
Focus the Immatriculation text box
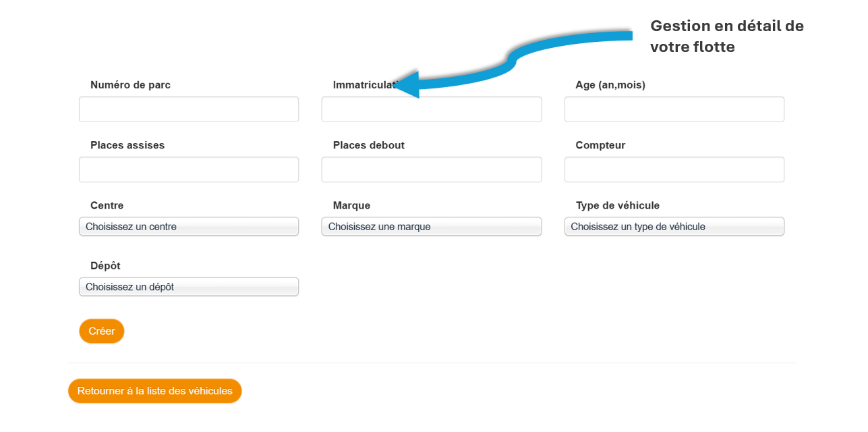(x=432, y=109)
